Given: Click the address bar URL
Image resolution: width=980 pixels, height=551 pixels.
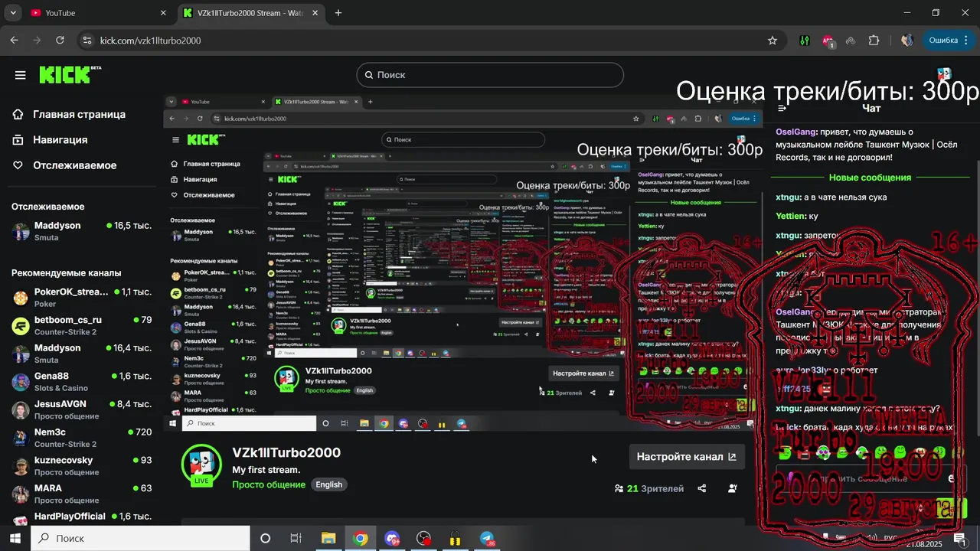Looking at the screenshot, I should pos(151,41).
